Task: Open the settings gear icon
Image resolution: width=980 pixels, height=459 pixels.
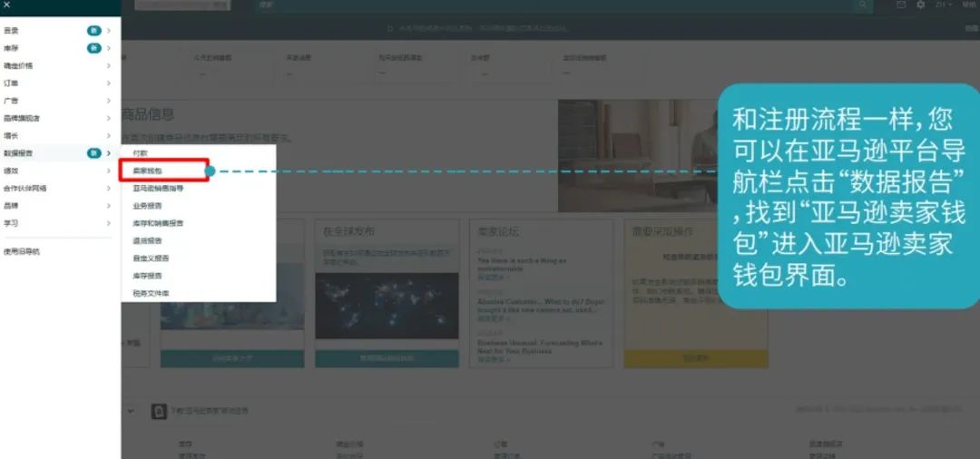Action: pyautogui.click(x=921, y=5)
